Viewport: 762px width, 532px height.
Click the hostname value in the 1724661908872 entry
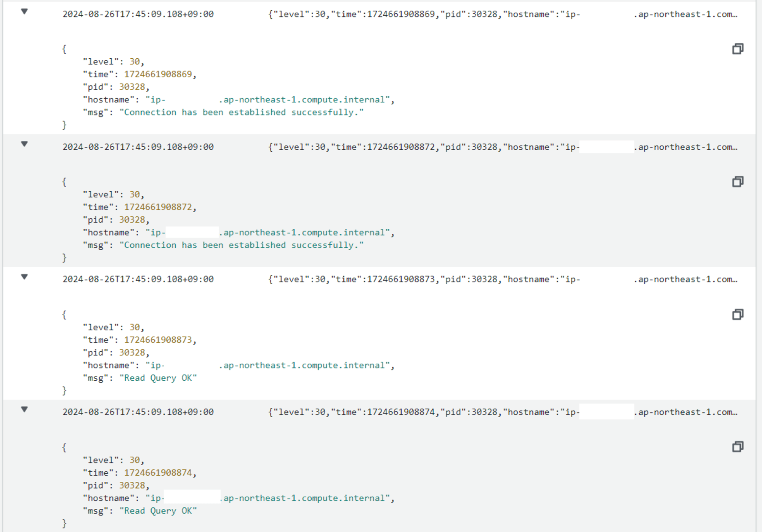pos(267,232)
